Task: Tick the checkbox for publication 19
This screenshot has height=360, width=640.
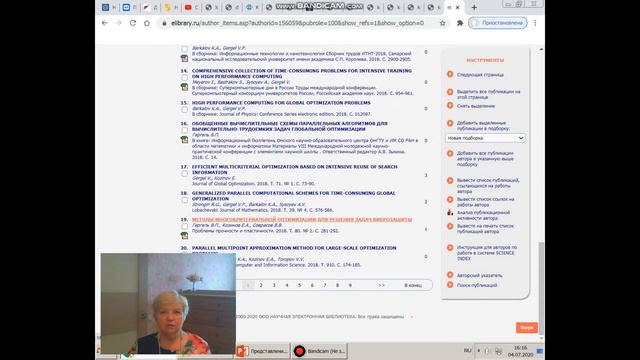Action: pos(184,226)
